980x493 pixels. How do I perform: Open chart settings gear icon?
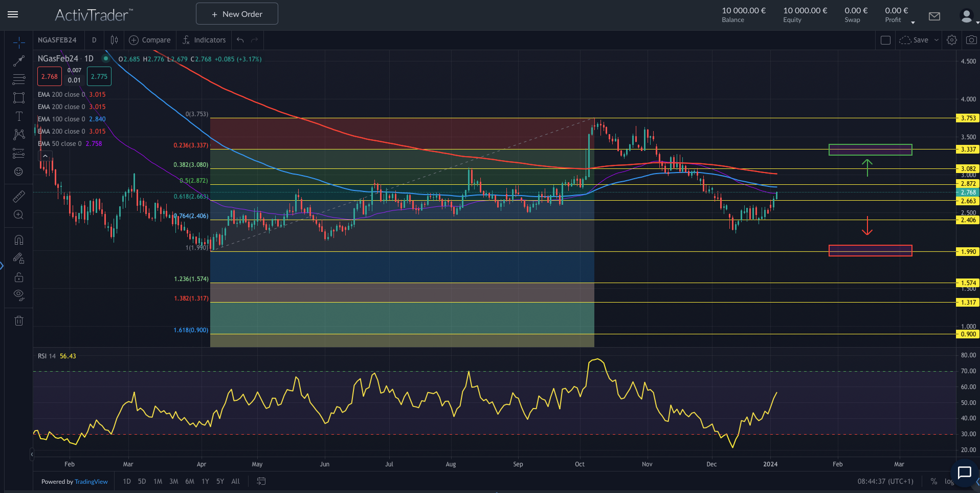pos(951,40)
